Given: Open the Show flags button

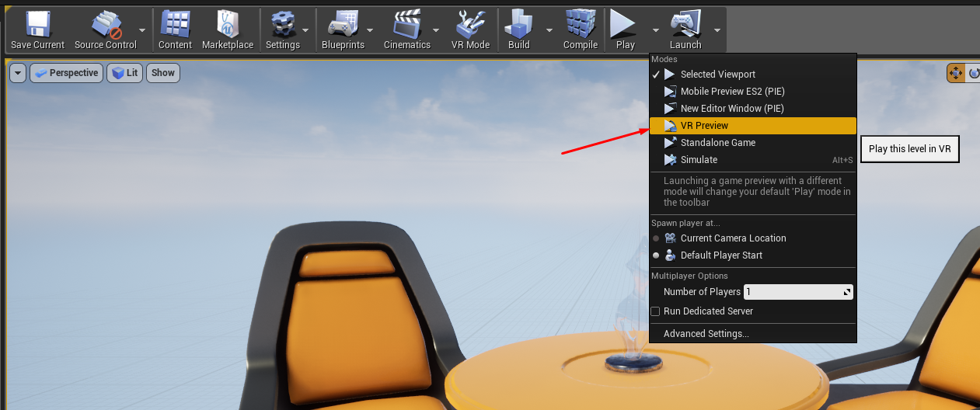Looking at the screenshot, I should [x=163, y=73].
